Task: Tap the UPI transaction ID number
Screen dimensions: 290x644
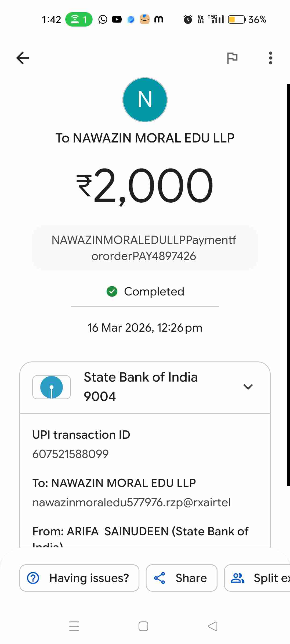Action: [70, 454]
